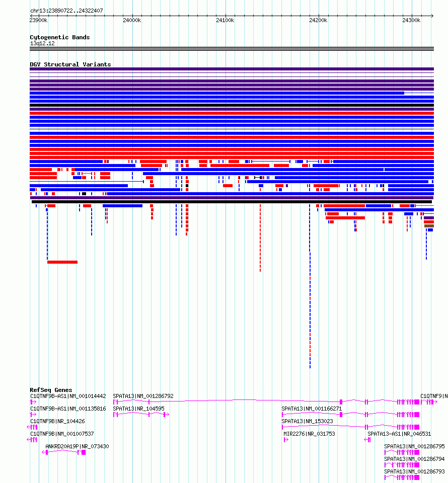Open the SPATA13|NM_001286792 gene label

pyautogui.click(x=143, y=396)
